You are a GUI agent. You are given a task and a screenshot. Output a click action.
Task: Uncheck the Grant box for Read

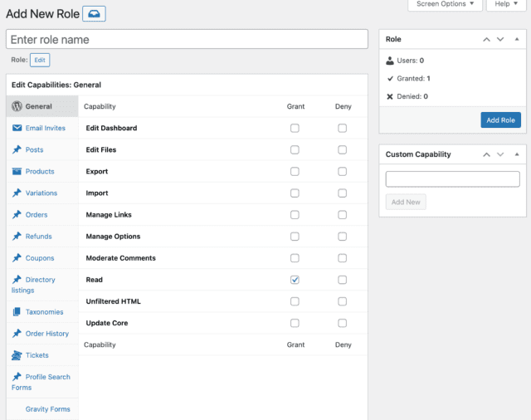[295, 280]
